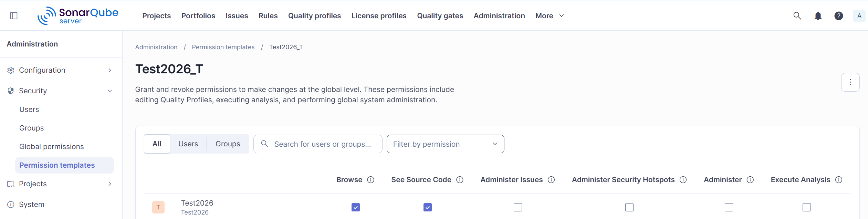Open the three-dot template actions menu
868x219 pixels.
point(850,82)
